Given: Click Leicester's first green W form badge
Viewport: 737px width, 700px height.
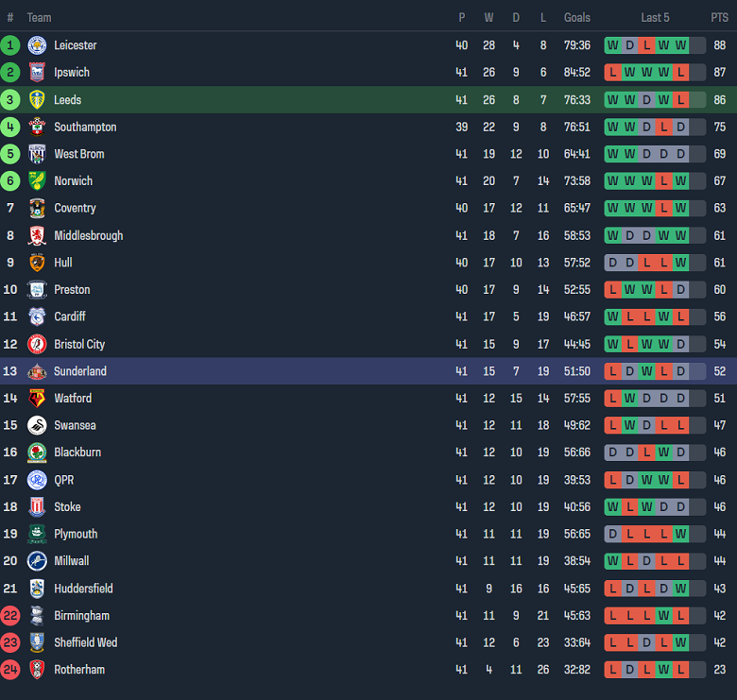Looking at the screenshot, I should coord(612,45).
